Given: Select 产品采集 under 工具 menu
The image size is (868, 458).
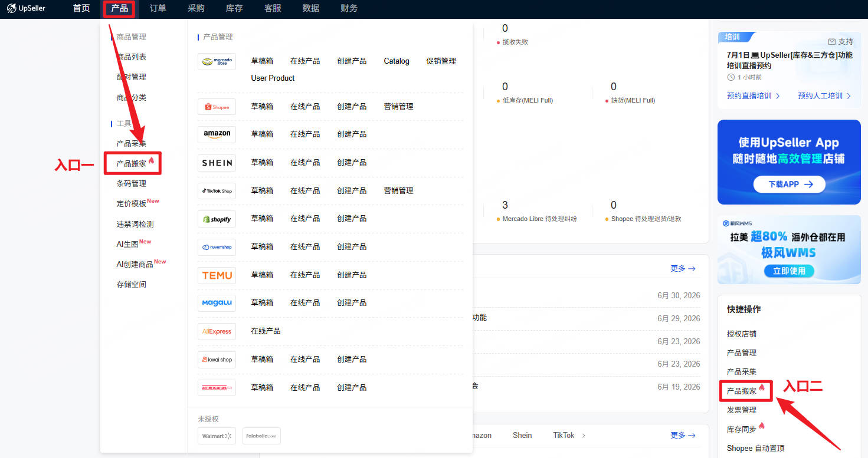Looking at the screenshot, I should [x=131, y=143].
